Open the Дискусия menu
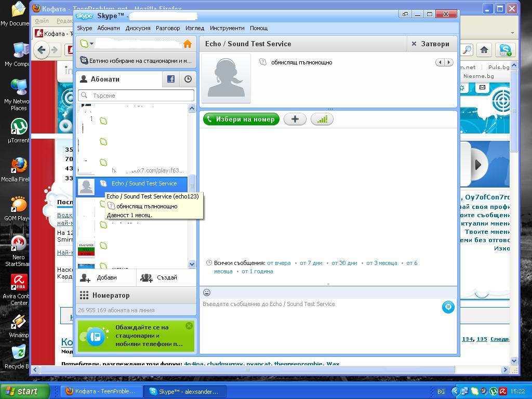Screen dimensions: 532x399 pyautogui.click(x=138, y=28)
